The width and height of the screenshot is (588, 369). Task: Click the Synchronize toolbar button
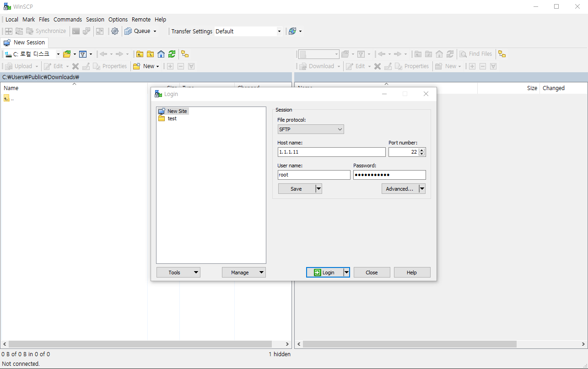46,31
